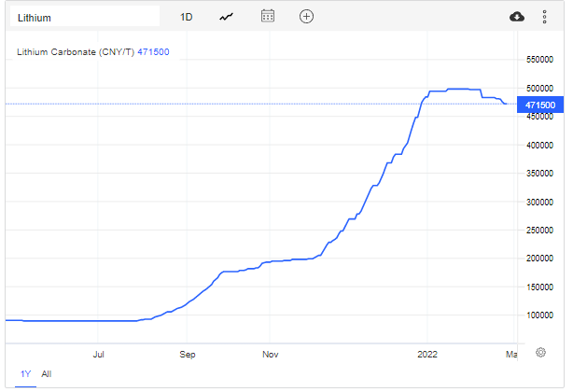Click the blue 471500 price tag on axis

coord(540,105)
